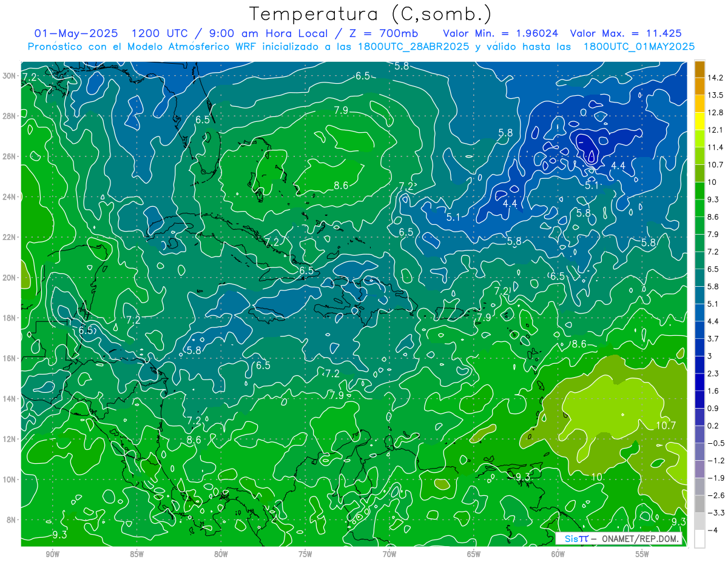Click the "70W" longitude axis label

389,554
